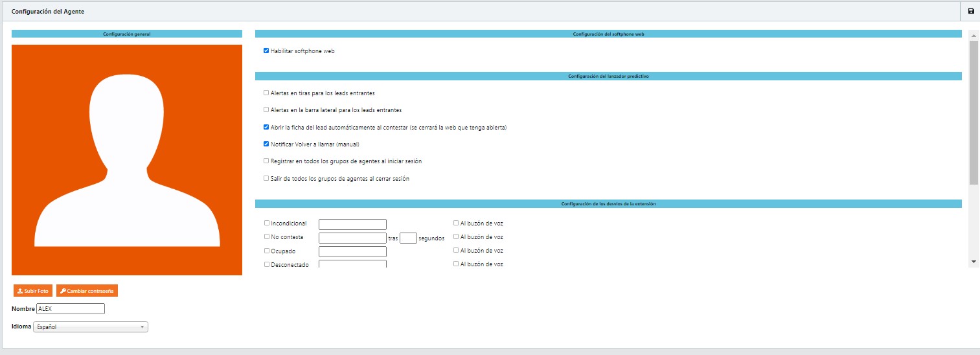The height and width of the screenshot is (355, 980).
Task: Click the save disk icon
Action: coord(970,12)
